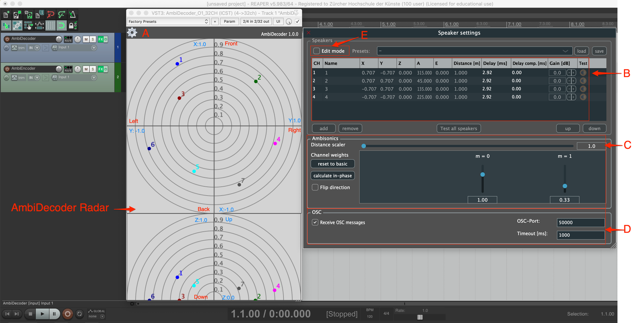Image resolution: width=644 pixels, height=323 pixels.
Task: Toggle phase invert on AmbiEncoder track
Action: pos(6,78)
